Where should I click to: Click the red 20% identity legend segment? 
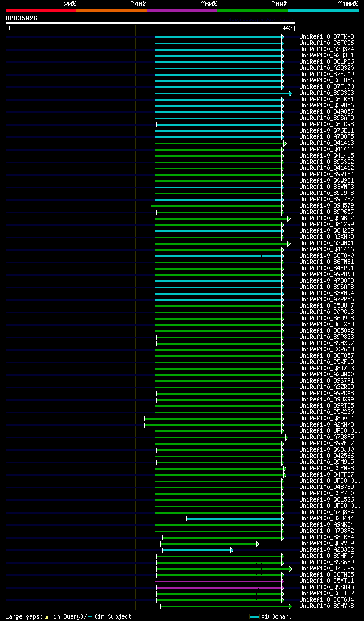click(41, 10)
